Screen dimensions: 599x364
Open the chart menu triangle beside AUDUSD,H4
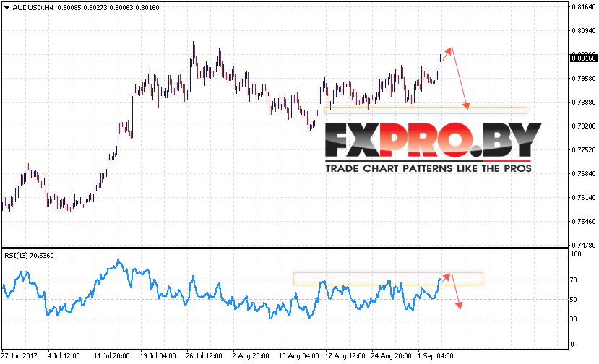point(7,8)
